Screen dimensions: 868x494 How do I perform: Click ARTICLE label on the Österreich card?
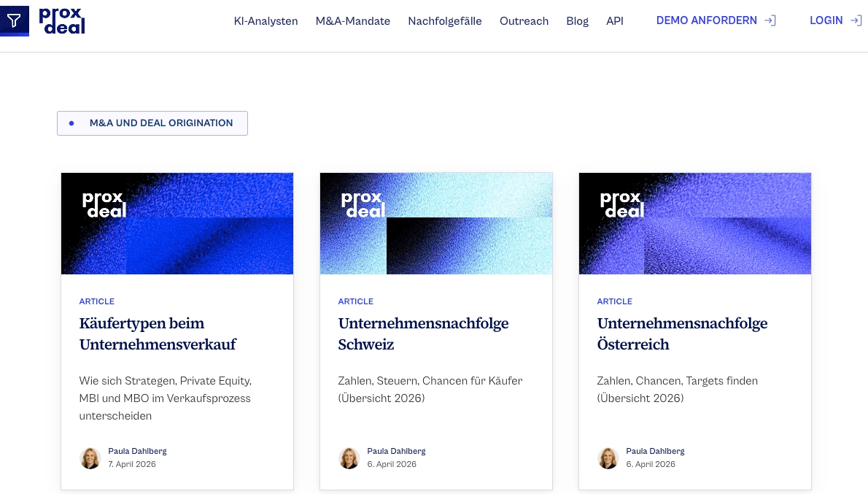[x=614, y=301]
